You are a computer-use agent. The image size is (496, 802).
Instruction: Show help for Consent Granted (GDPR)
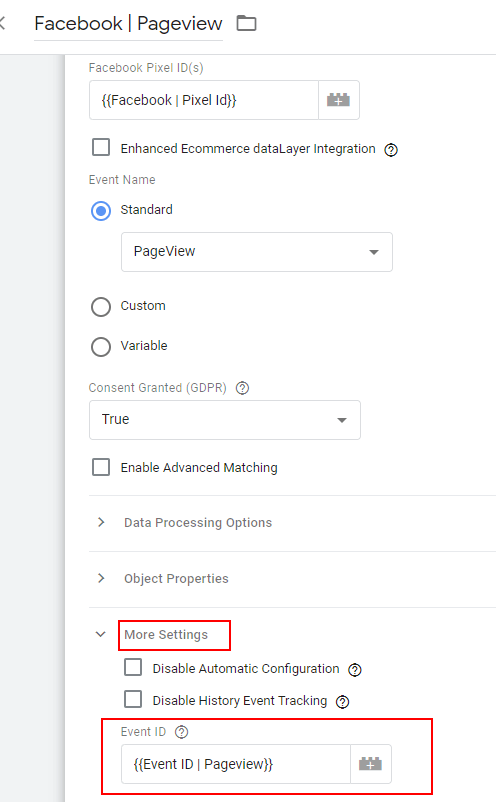point(242,388)
